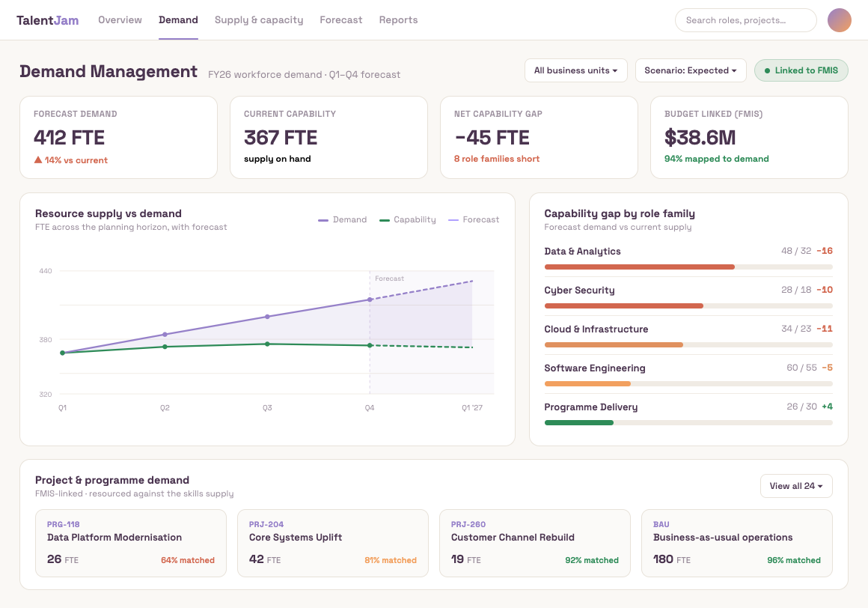Click the 94% mapped to demand text
868x608 pixels.
716,159
